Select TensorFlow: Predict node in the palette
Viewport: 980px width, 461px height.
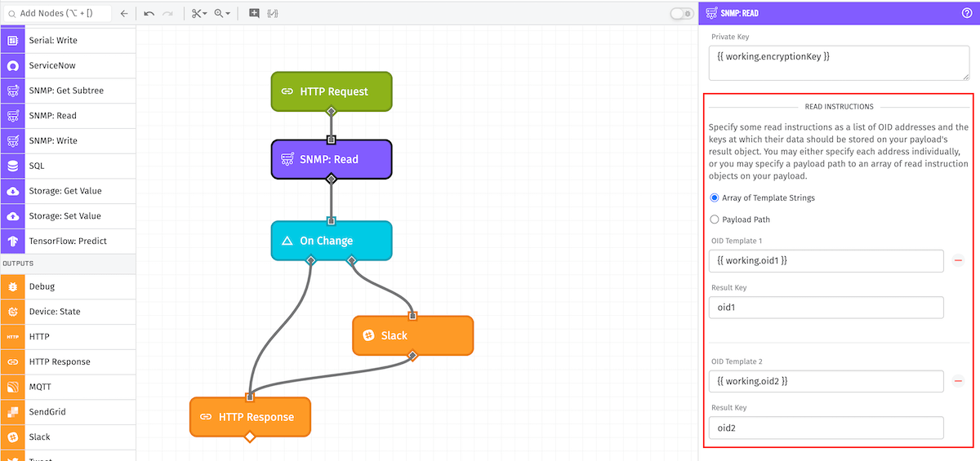68,242
